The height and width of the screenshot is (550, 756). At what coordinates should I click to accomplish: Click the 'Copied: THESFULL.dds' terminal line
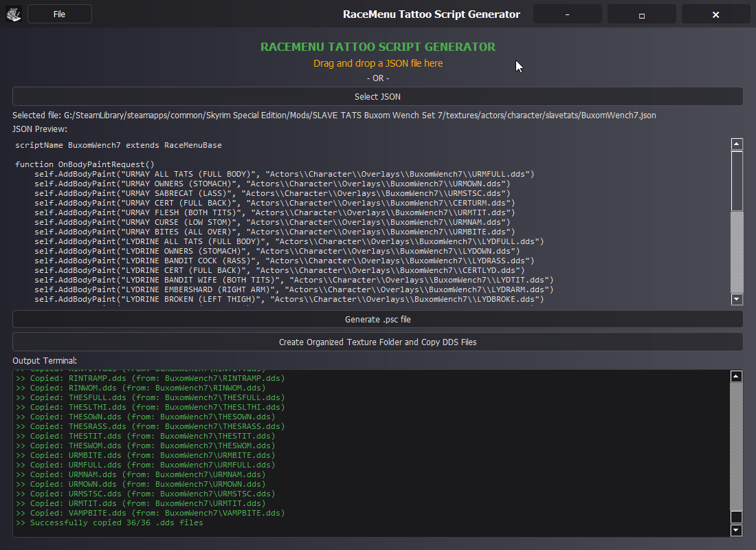(151, 397)
